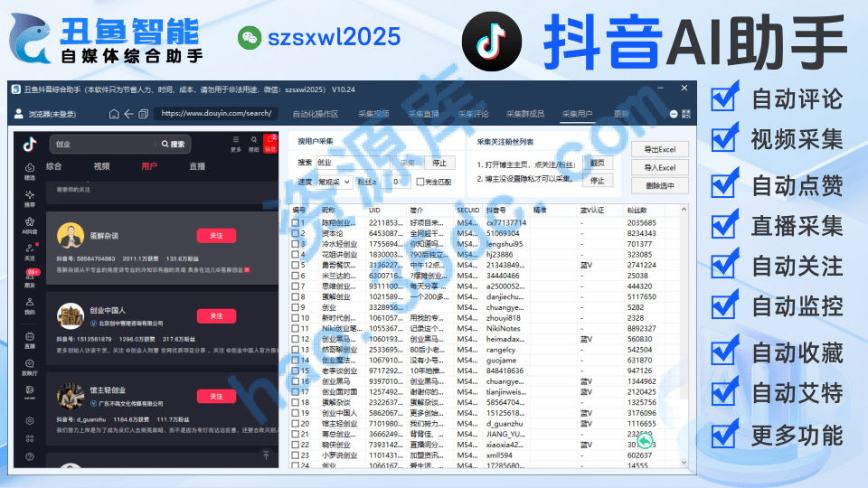Open the 我的 sidebar icon
This screenshot has height=488, width=868.
click(x=30, y=306)
